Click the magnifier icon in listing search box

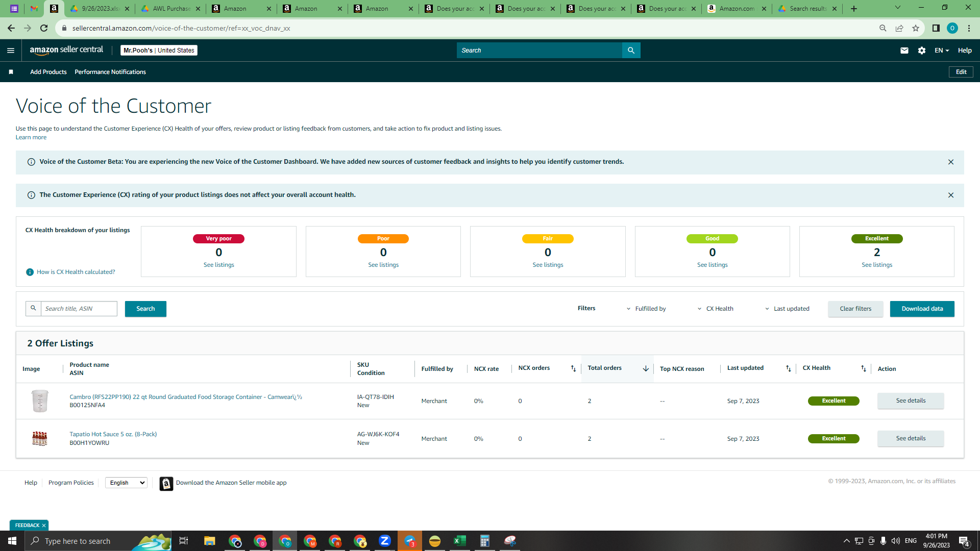33,309
